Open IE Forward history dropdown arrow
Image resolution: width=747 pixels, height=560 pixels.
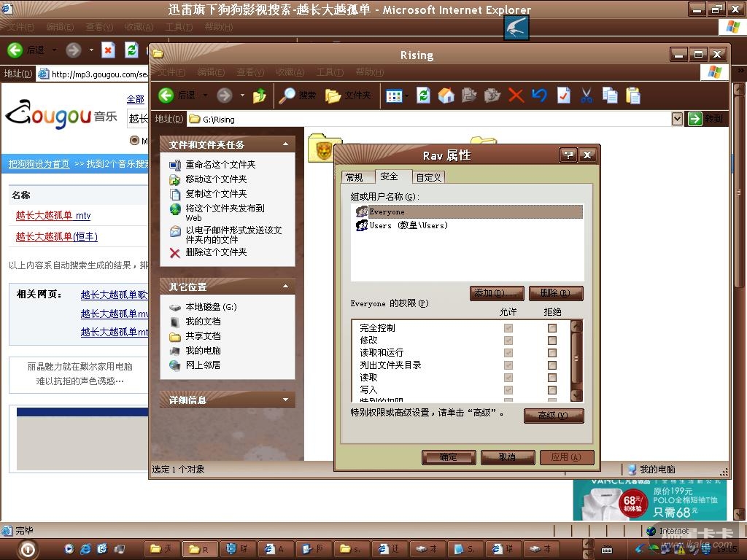coord(91,50)
